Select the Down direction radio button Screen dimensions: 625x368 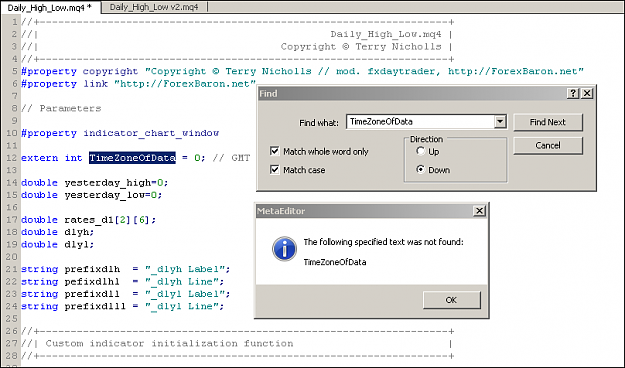421,169
